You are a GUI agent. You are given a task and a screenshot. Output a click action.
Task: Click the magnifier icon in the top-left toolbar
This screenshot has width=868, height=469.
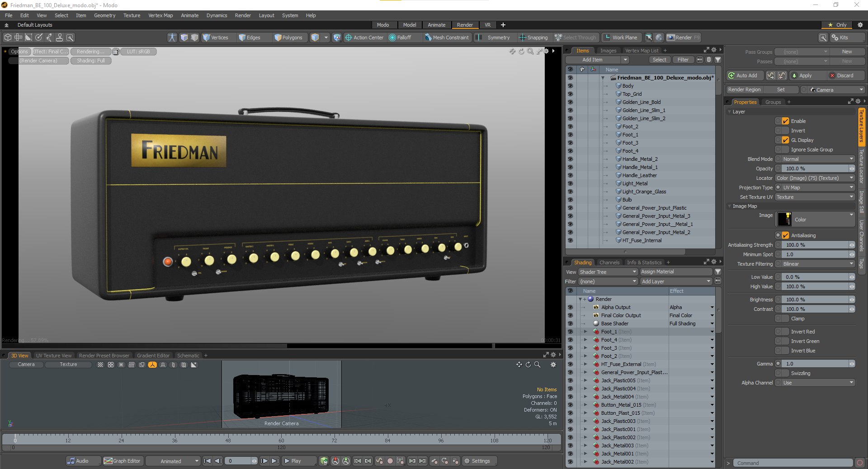(x=70, y=38)
